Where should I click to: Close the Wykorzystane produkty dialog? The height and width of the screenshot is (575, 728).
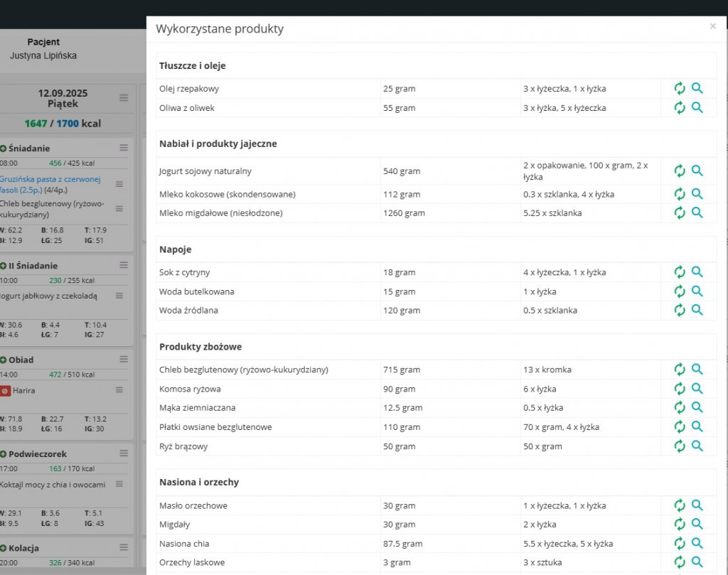tap(712, 26)
